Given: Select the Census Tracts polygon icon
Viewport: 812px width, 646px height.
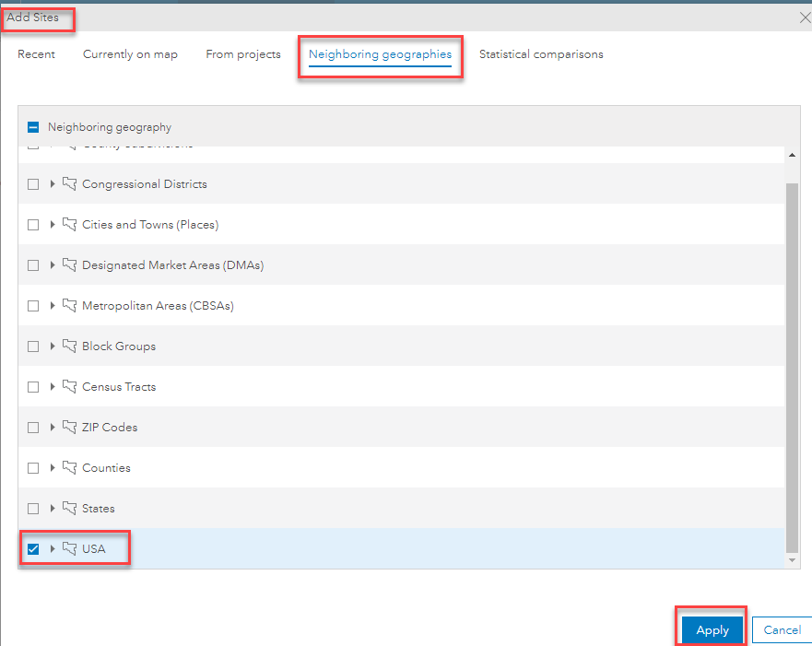Looking at the screenshot, I should pos(69,386).
